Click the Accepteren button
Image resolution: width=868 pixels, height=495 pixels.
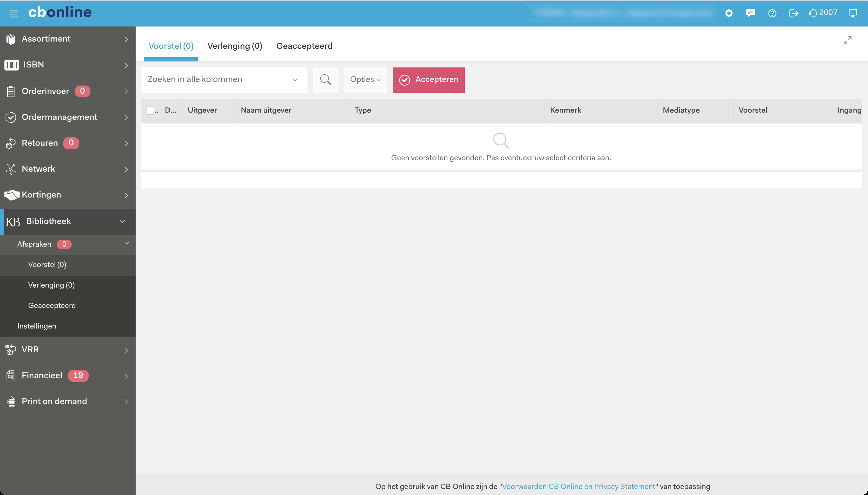point(428,79)
